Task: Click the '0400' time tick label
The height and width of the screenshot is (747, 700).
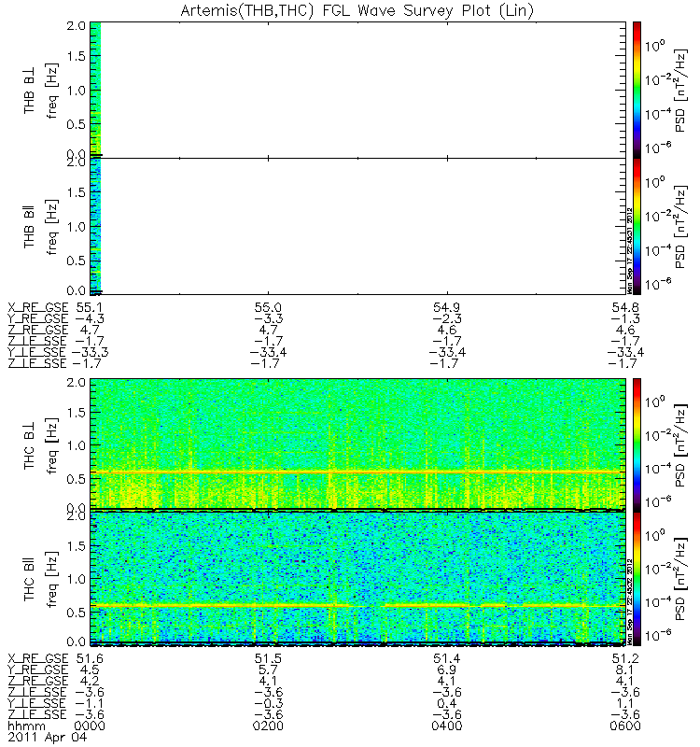Action: 447,726
